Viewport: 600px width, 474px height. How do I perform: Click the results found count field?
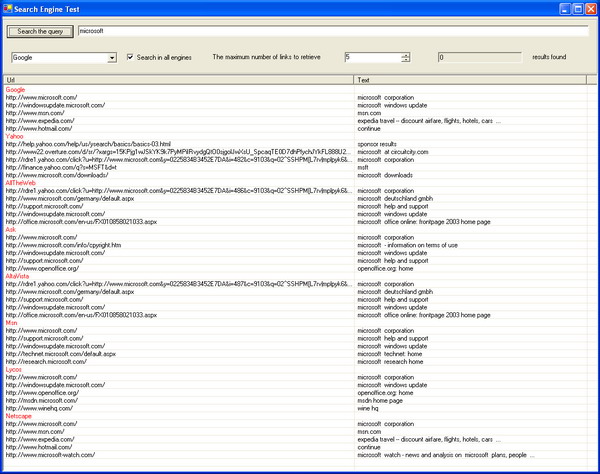pyautogui.click(x=479, y=57)
